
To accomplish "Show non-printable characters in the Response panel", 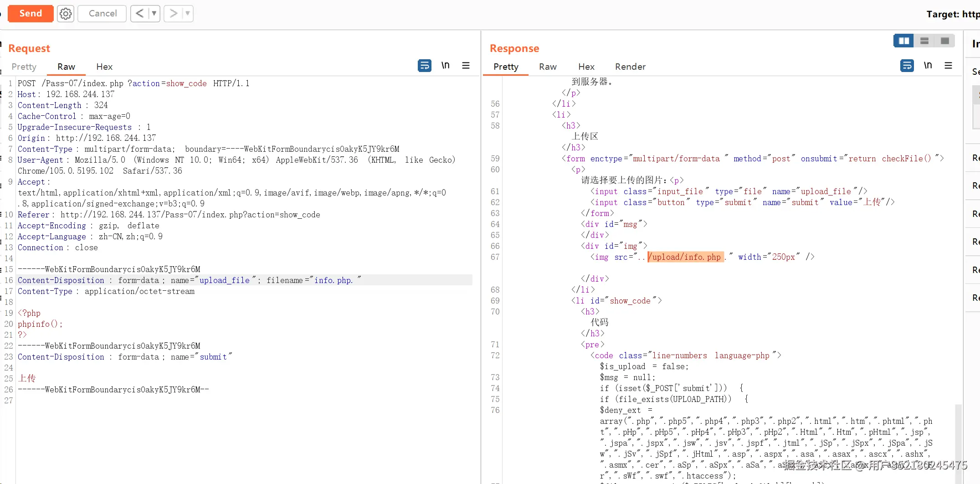I will [x=928, y=66].
